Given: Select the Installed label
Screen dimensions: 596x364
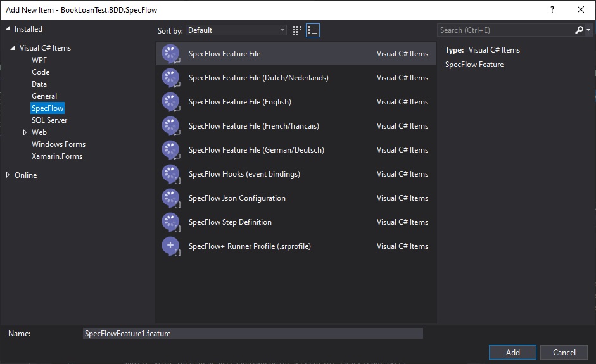Looking at the screenshot, I should [29, 29].
